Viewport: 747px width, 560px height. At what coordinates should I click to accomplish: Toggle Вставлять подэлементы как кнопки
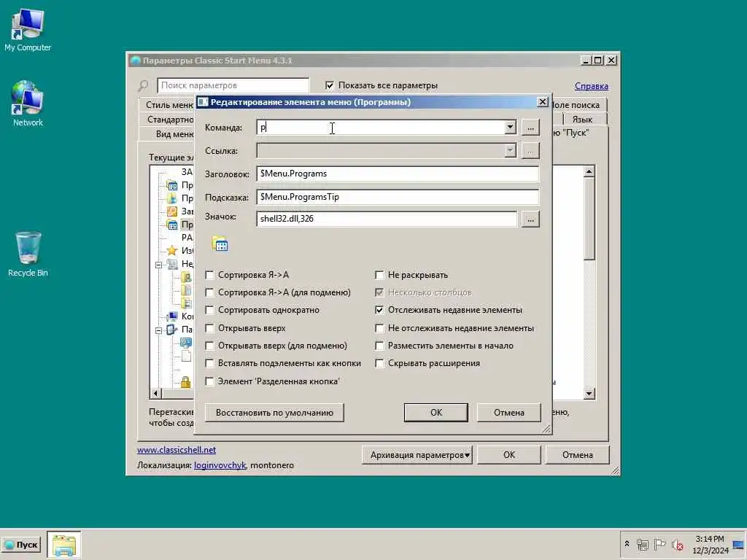pos(209,363)
